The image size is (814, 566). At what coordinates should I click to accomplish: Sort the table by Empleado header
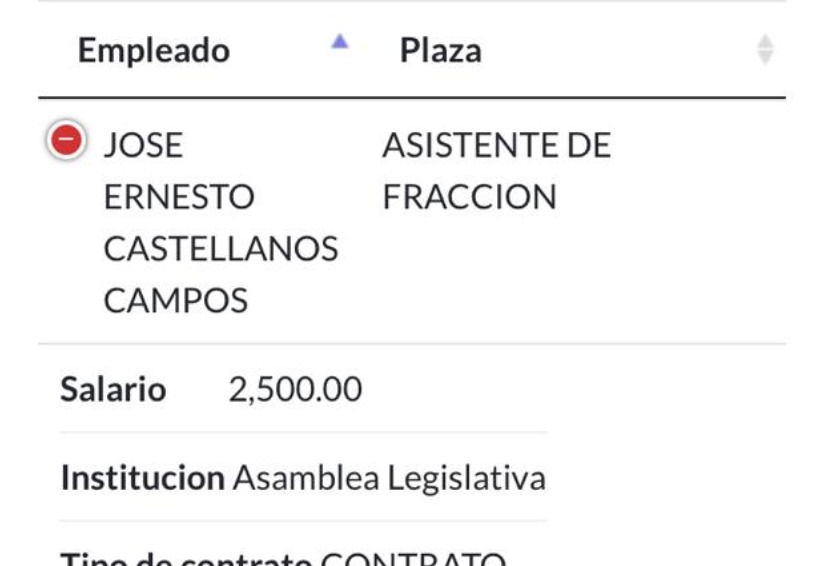[154, 50]
